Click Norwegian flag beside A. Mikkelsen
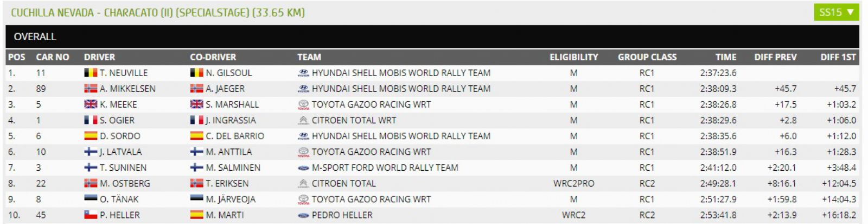The width and height of the screenshot is (868, 224). [91, 89]
